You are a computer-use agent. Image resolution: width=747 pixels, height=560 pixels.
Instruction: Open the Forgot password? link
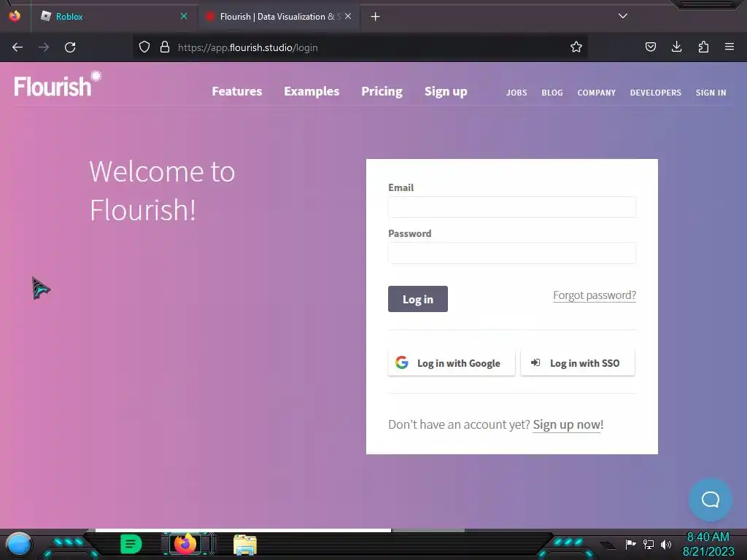(x=595, y=295)
